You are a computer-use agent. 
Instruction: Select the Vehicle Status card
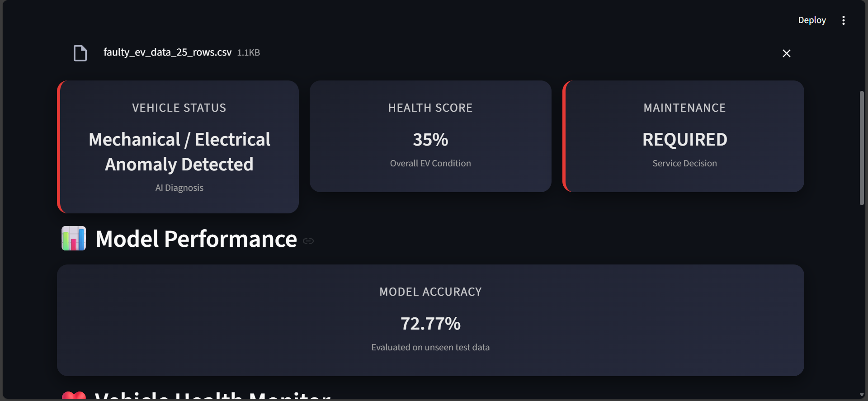point(178,147)
